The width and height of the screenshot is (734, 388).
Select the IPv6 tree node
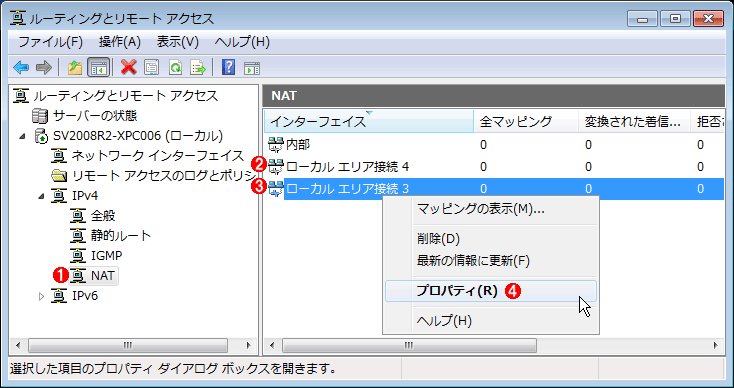click(x=85, y=296)
